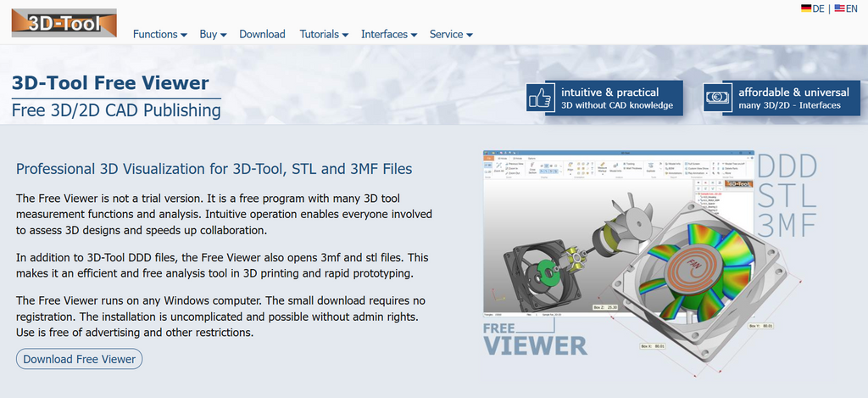Click the '3D-Tool Free Viewer' page title

point(110,83)
